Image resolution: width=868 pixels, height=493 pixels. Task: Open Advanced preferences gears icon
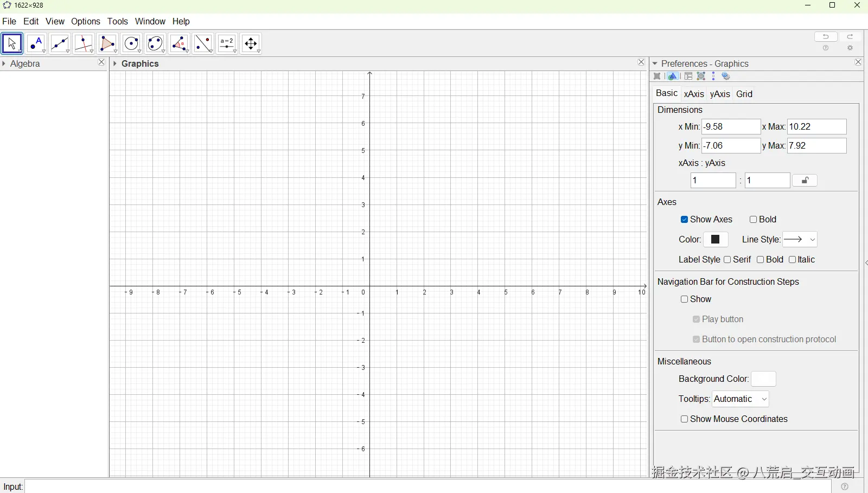pos(726,76)
